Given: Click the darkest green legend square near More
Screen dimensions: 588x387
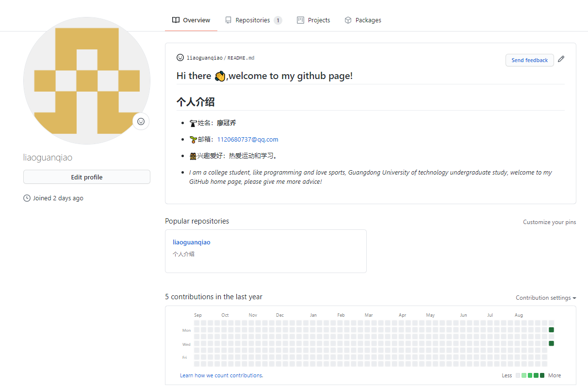Looking at the screenshot, I should 542,375.
